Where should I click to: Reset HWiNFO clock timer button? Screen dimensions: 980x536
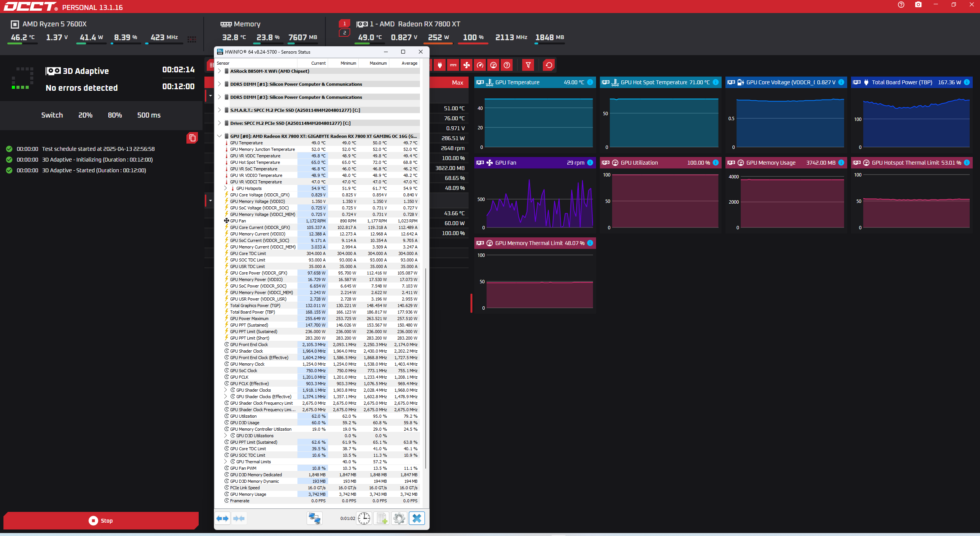point(364,518)
